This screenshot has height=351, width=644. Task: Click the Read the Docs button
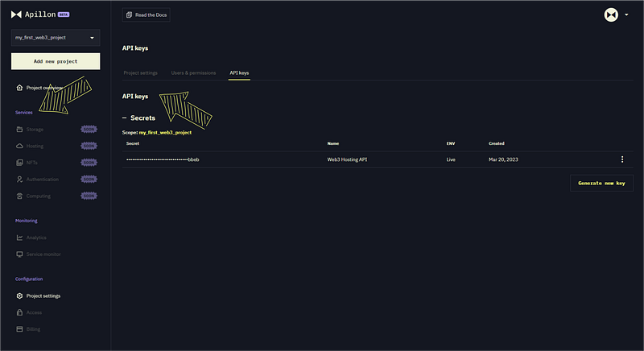tap(147, 14)
